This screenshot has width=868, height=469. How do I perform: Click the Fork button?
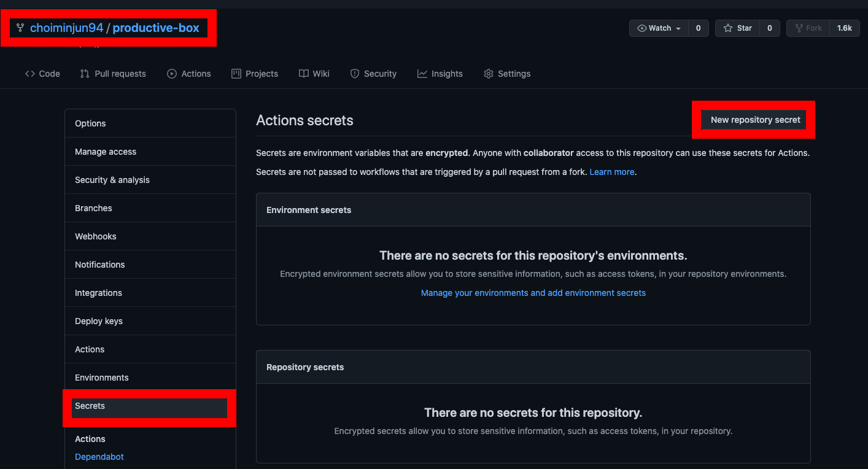click(808, 28)
